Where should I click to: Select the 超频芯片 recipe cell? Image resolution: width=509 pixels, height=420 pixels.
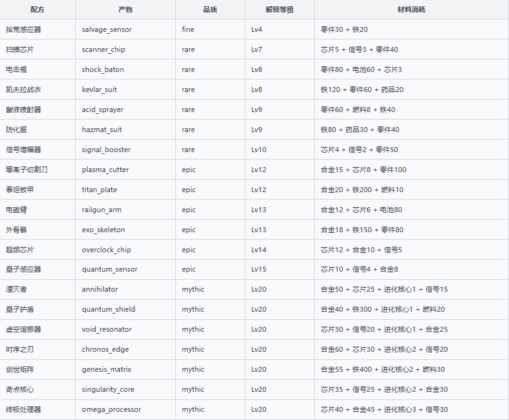click(x=38, y=250)
